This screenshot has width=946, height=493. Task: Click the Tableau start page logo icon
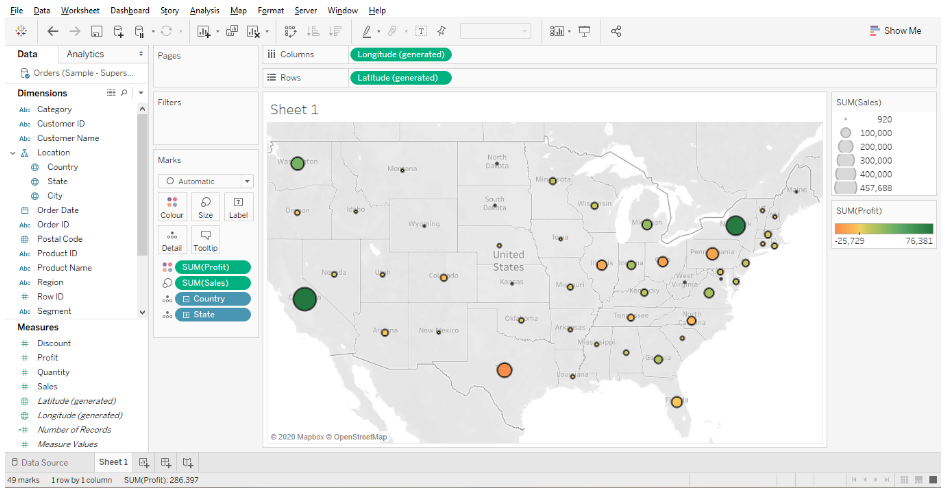tap(22, 31)
